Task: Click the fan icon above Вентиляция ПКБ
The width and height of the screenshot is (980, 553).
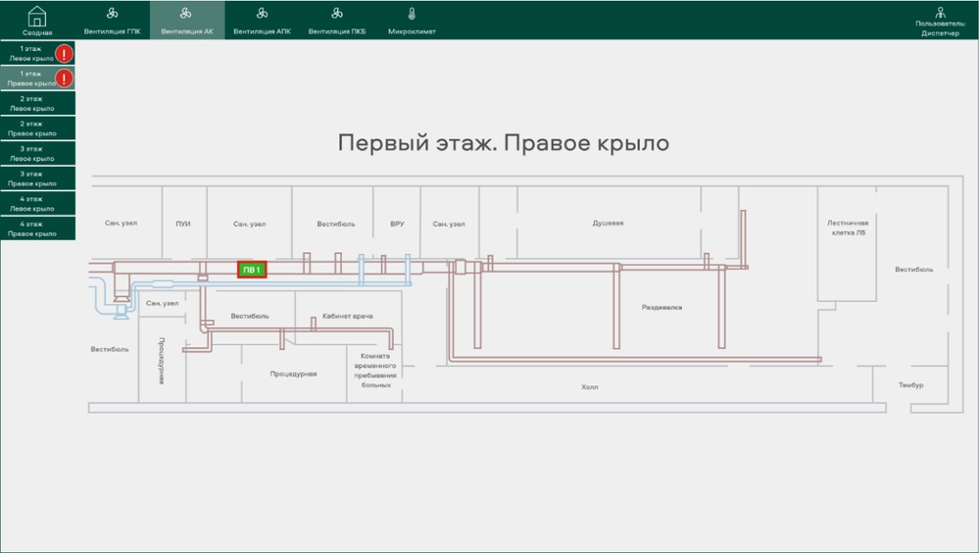Action: (x=337, y=14)
